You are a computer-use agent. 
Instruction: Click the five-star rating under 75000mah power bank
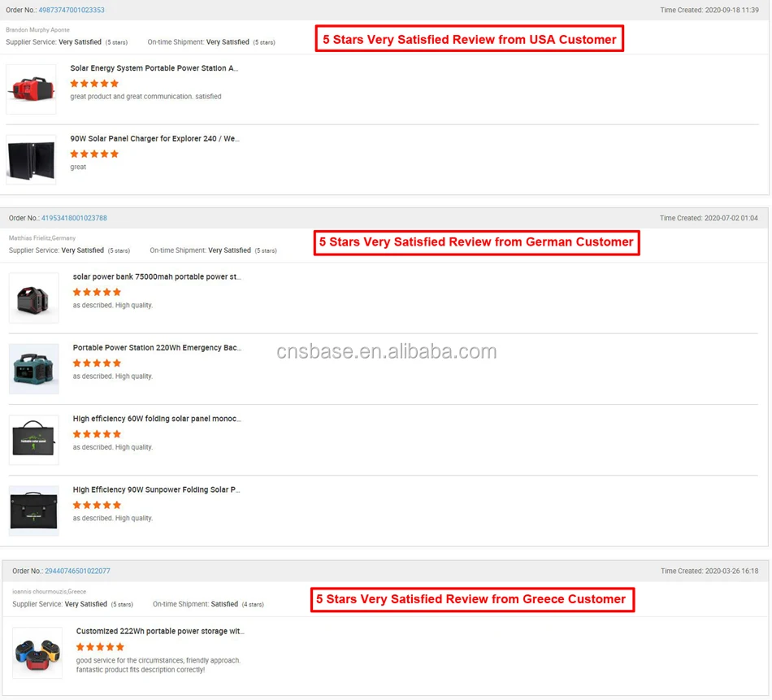click(x=97, y=292)
